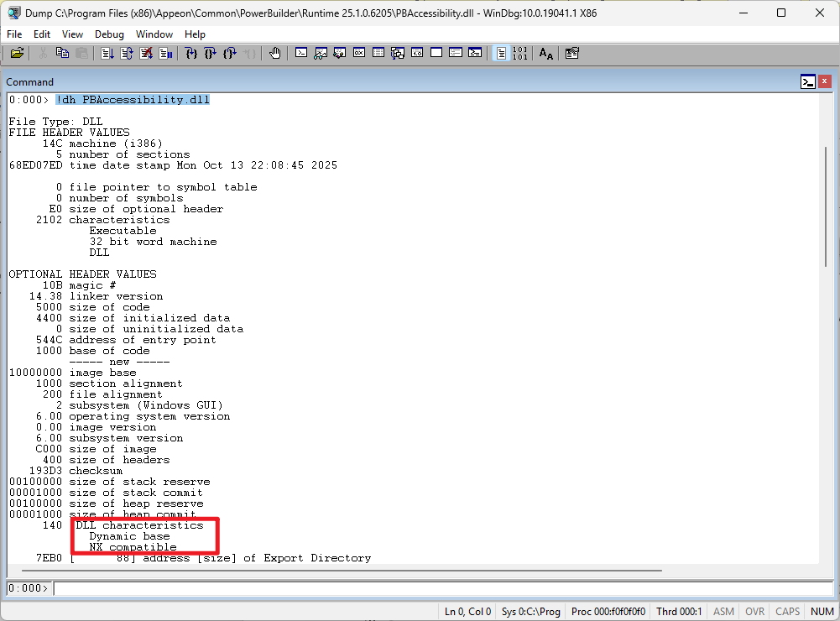Open the Debug menu
Viewport: 840px width, 621px height.
[109, 34]
